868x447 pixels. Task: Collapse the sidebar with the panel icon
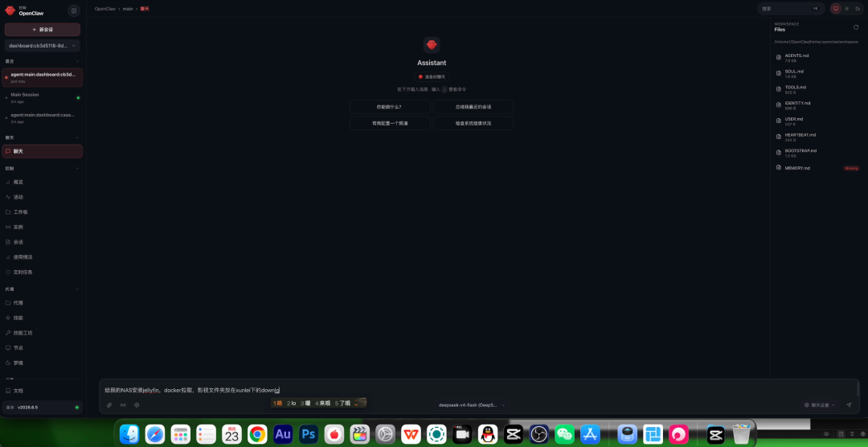74,10
